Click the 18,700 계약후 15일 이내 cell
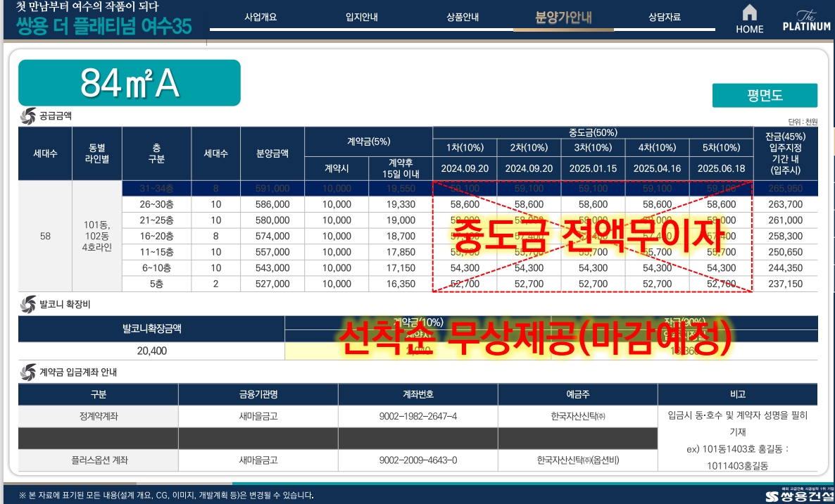The height and width of the screenshot is (504, 835). click(x=401, y=237)
